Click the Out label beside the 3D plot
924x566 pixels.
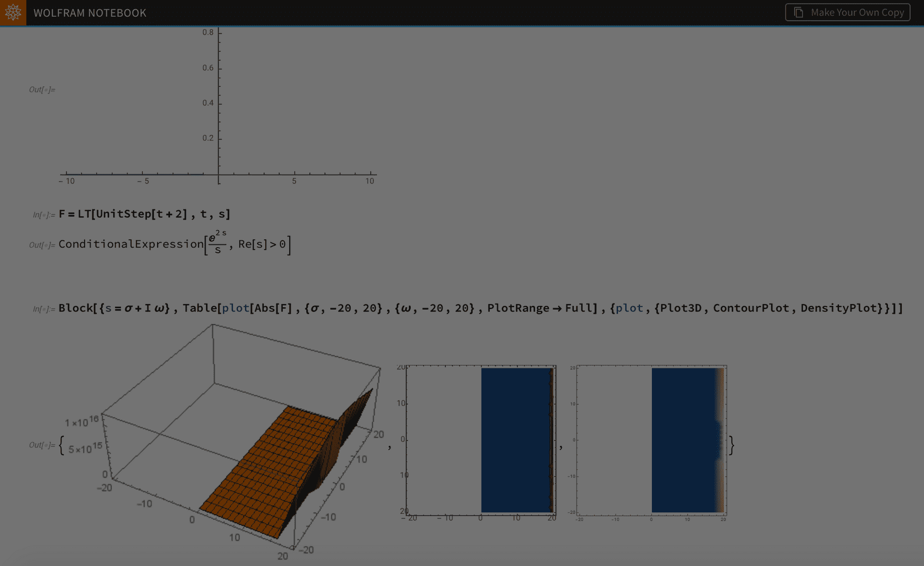coord(42,445)
